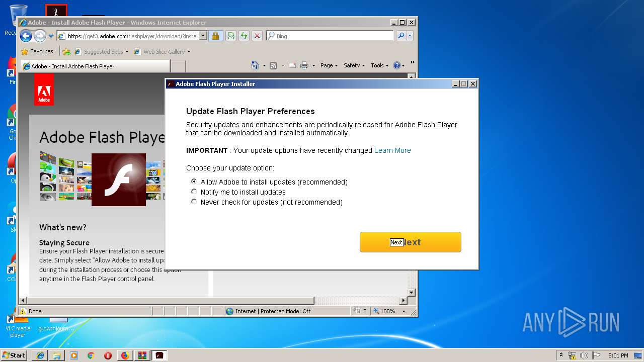
Task: Expand the address bar autocomplete dropdown
Action: [x=203, y=36]
